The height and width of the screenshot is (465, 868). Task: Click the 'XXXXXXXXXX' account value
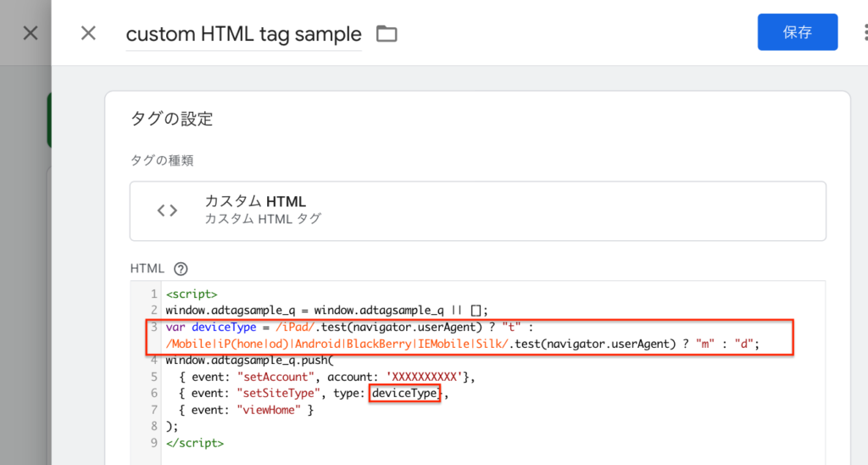point(420,377)
